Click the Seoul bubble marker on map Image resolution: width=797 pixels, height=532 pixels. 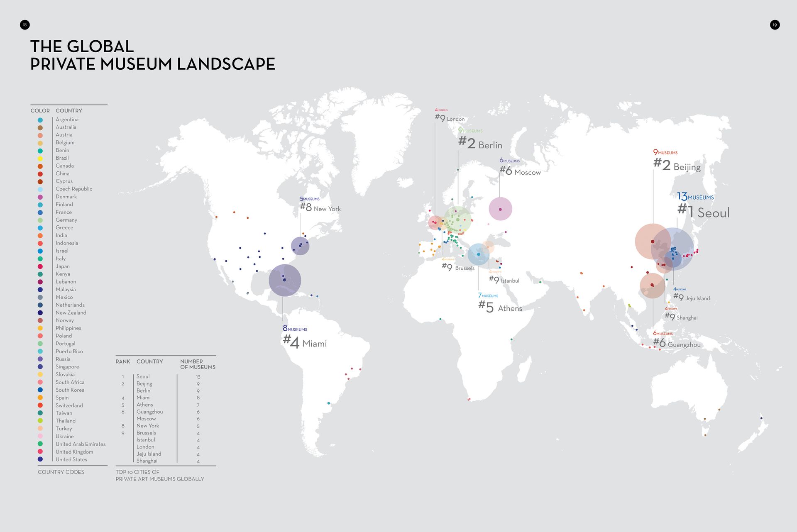[672, 249]
